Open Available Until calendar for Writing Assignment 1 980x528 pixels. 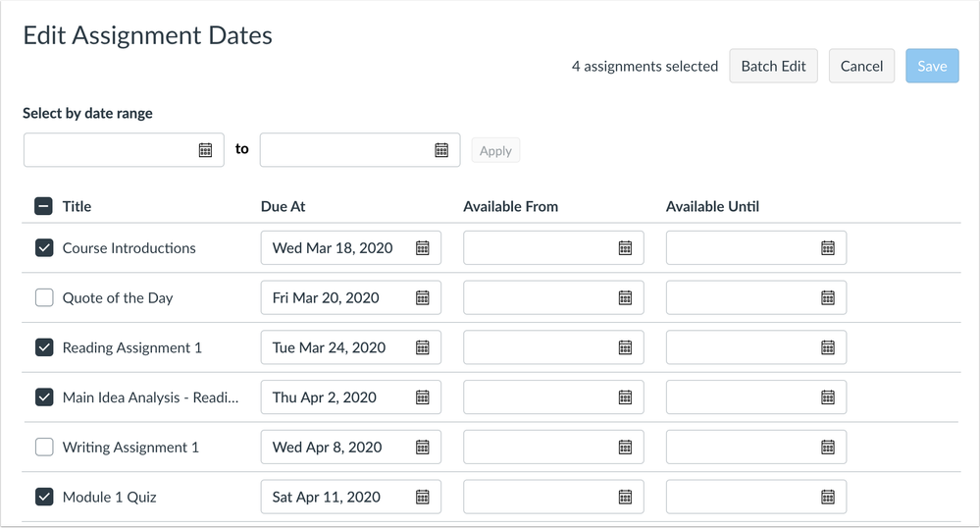(x=828, y=447)
